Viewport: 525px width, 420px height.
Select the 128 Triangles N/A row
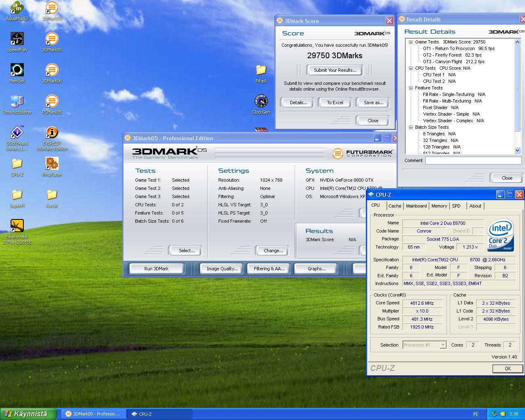coord(441,147)
